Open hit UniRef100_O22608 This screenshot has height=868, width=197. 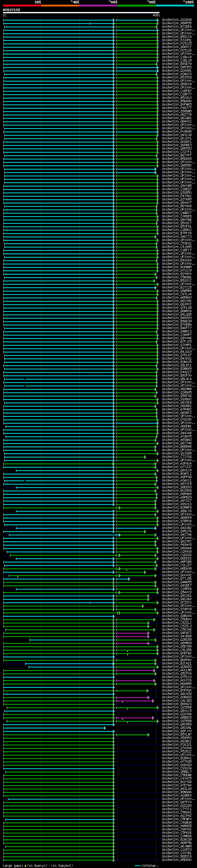tap(177, 20)
